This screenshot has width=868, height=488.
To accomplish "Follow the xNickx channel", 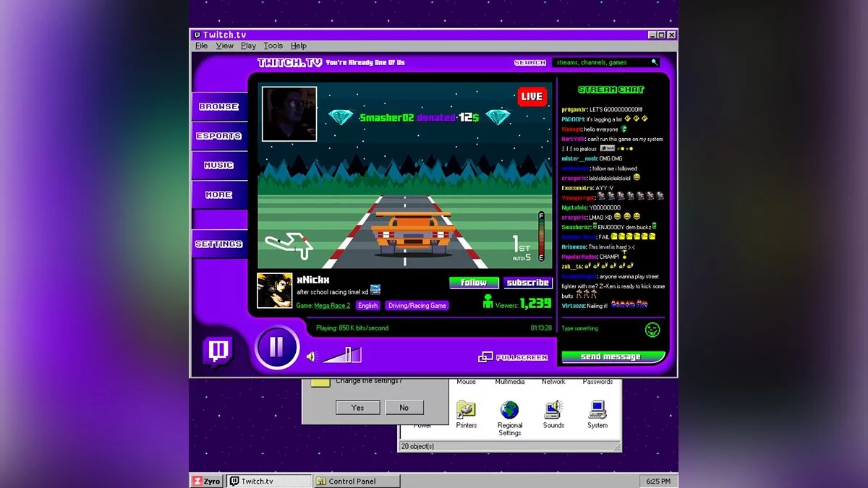I will click(x=475, y=283).
